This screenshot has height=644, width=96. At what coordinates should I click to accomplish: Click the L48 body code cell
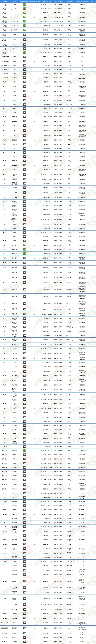pos(70,506)
